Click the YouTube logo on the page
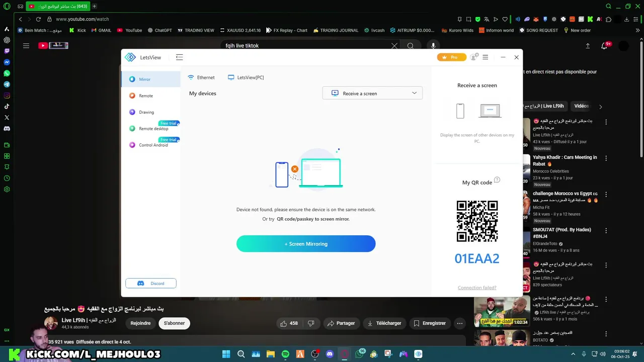Viewport: 644px width, 362px height. coord(53,45)
